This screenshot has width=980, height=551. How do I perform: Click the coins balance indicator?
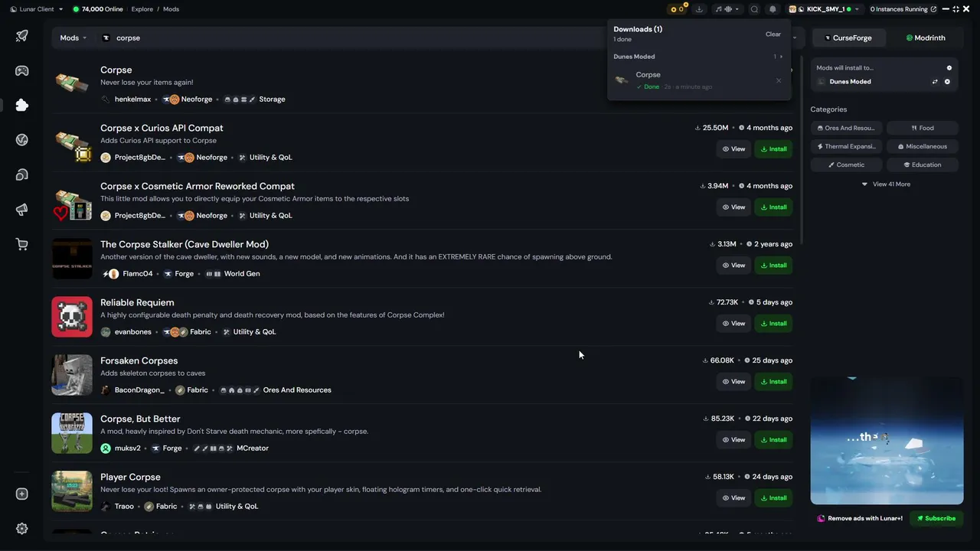(677, 9)
